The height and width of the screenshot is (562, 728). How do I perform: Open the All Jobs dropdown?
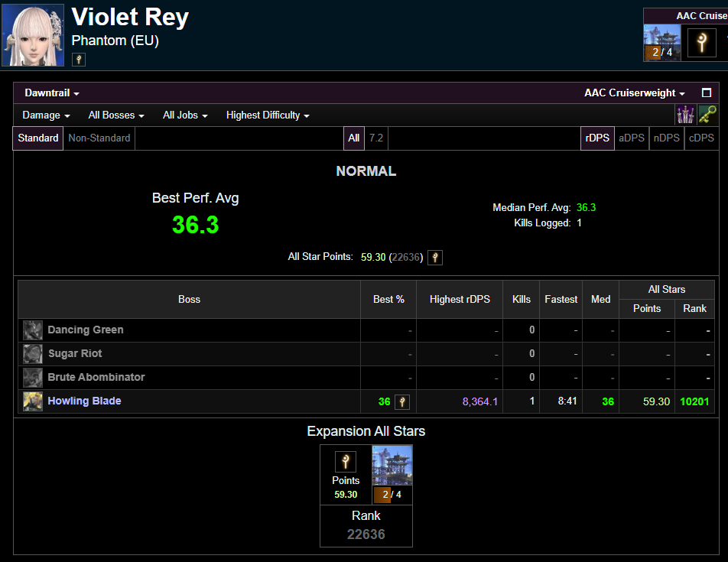[185, 115]
